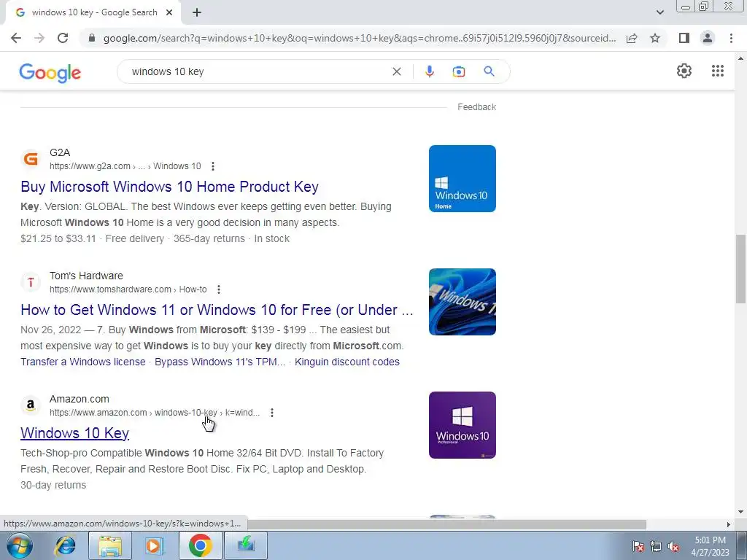The image size is (747, 560).
Task: Open Tom's Hardware result options menu
Action: [x=219, y=289]
